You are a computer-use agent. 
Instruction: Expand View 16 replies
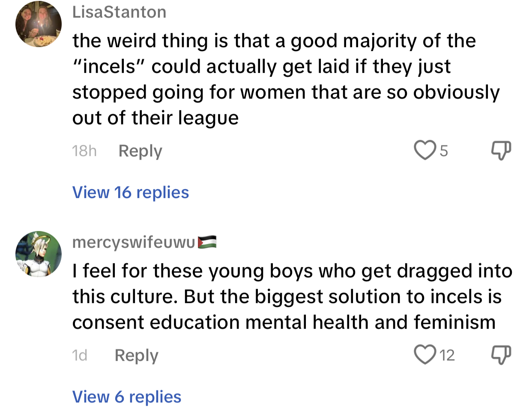click(131, 192)
